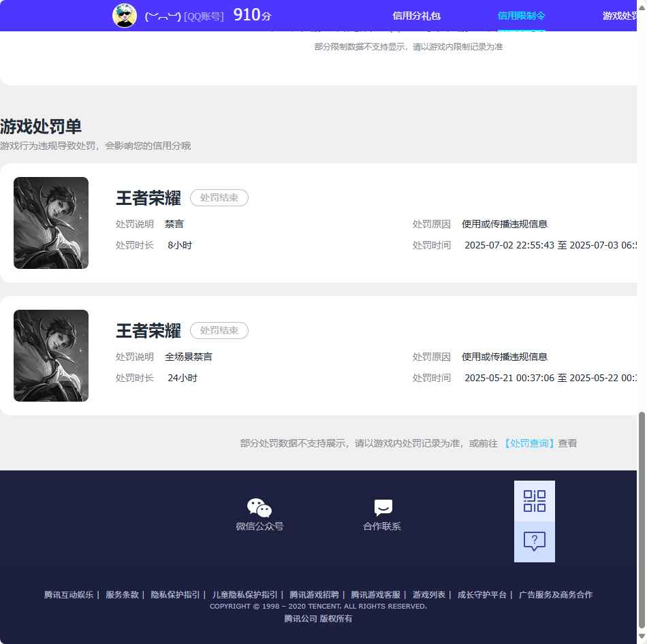Click the 游戏处罚单 section heading
The height and width of the screenshot is (644, 647).
[x=41, y=126]
